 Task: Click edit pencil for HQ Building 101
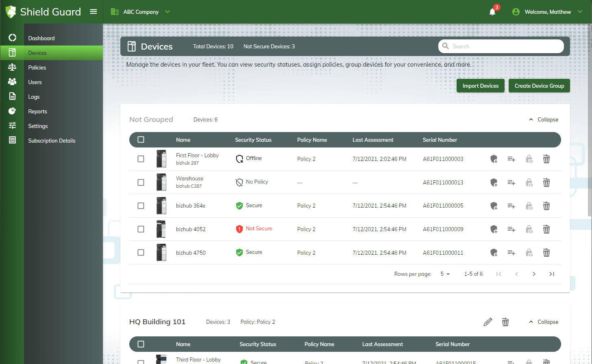coord(488,322)
